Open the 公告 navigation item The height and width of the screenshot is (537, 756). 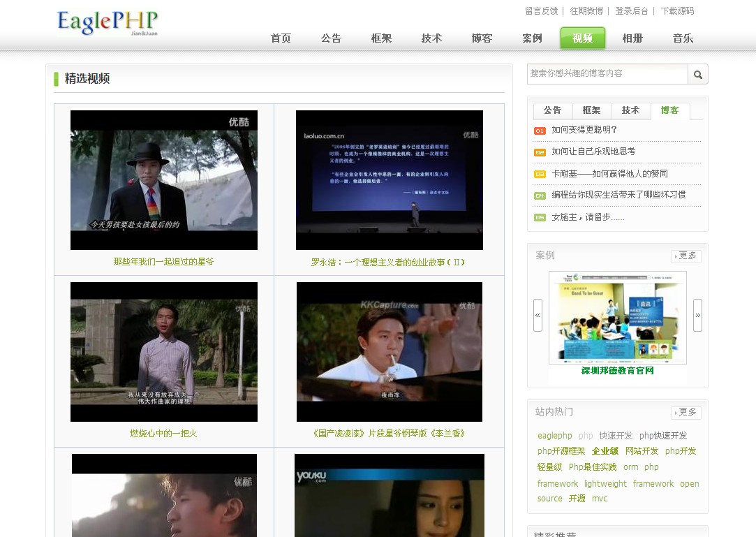pos(331,38)
